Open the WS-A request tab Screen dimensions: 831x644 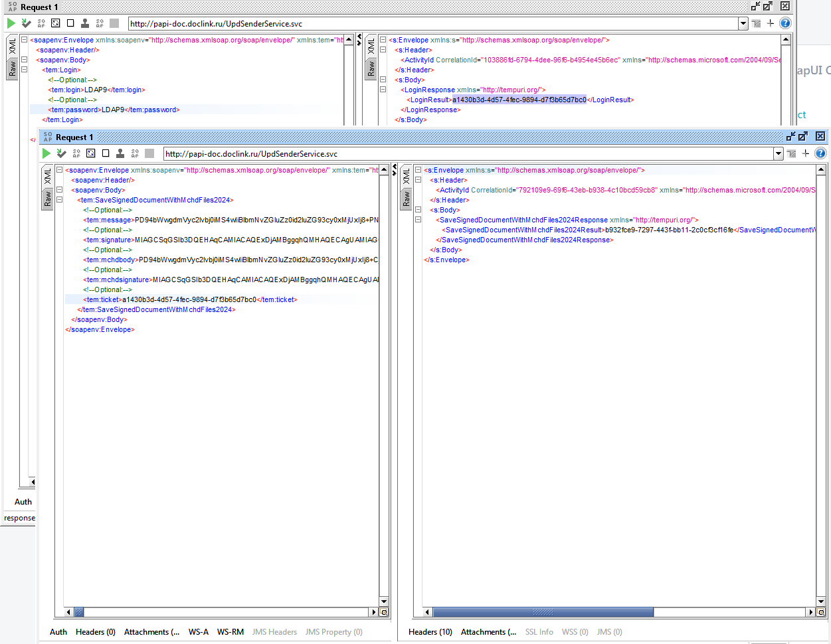[x=199, y=632]
